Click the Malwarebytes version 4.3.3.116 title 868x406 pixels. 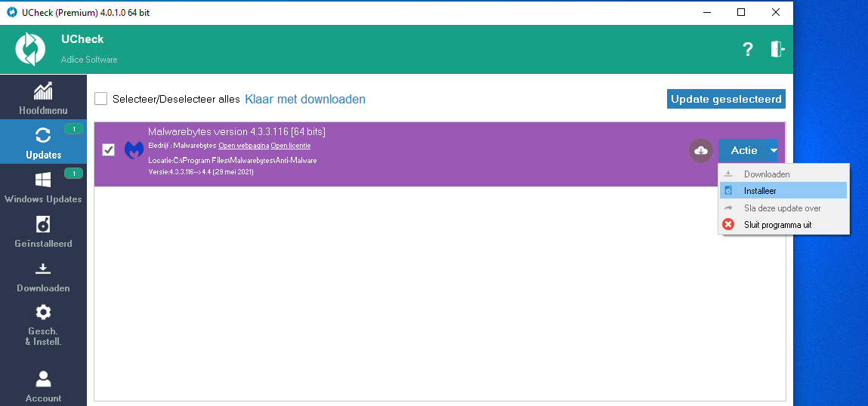pyautogui.click(x=236, y=131)
